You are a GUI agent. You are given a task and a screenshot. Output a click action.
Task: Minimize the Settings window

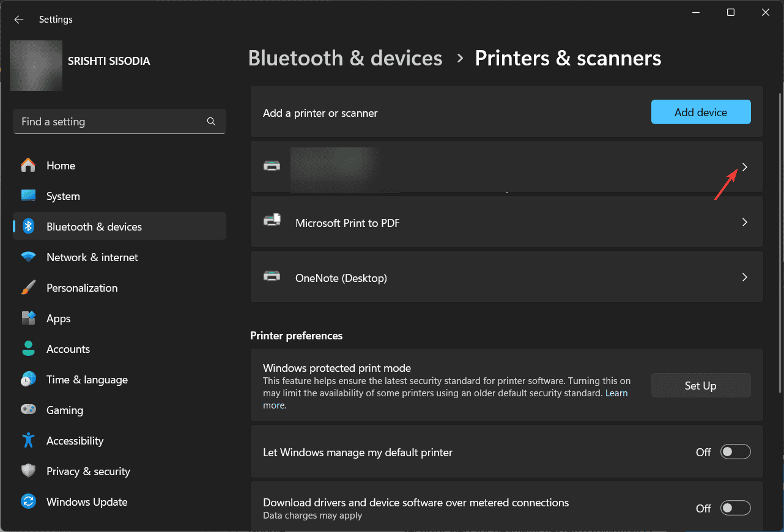tap(696, 12)
